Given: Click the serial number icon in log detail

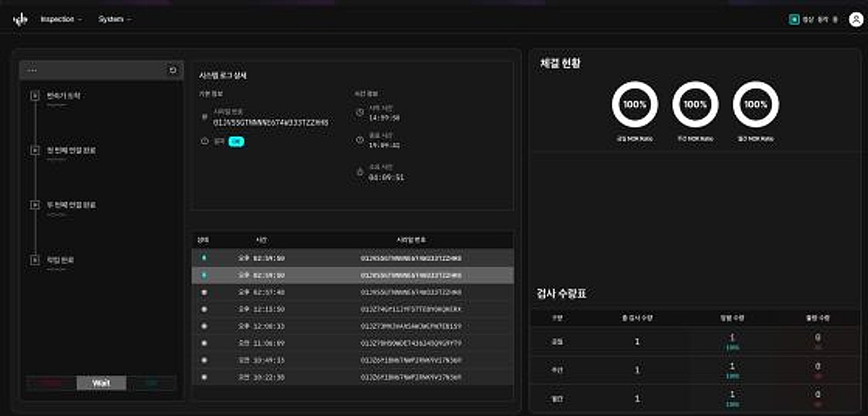Looking at the screenshot, I should pos(205,116).
